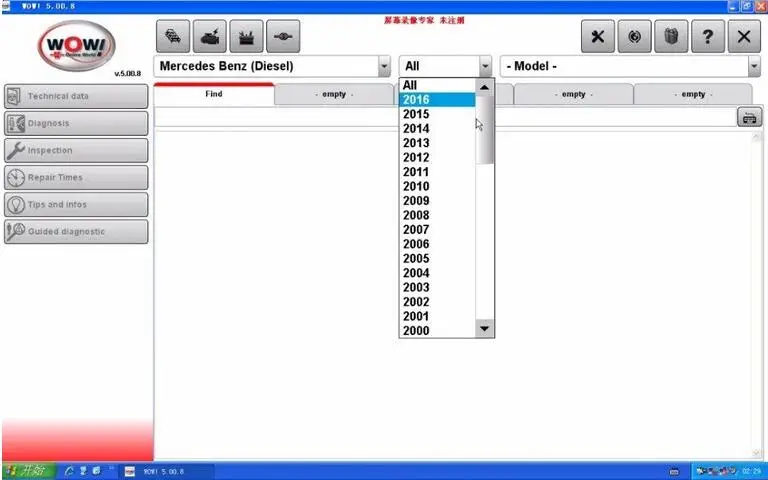768x480 pixels.
Task: Open the Inspection section
Action: click(x=76, y=150)
